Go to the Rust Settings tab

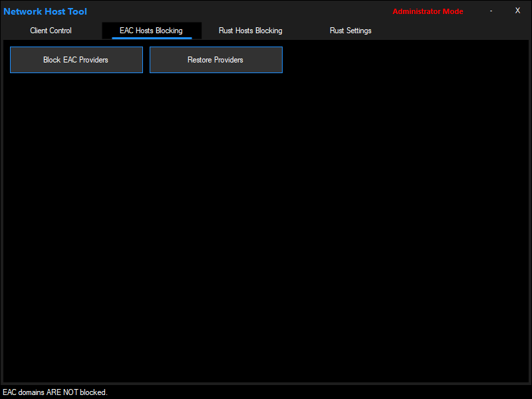(x=350, y=31)
